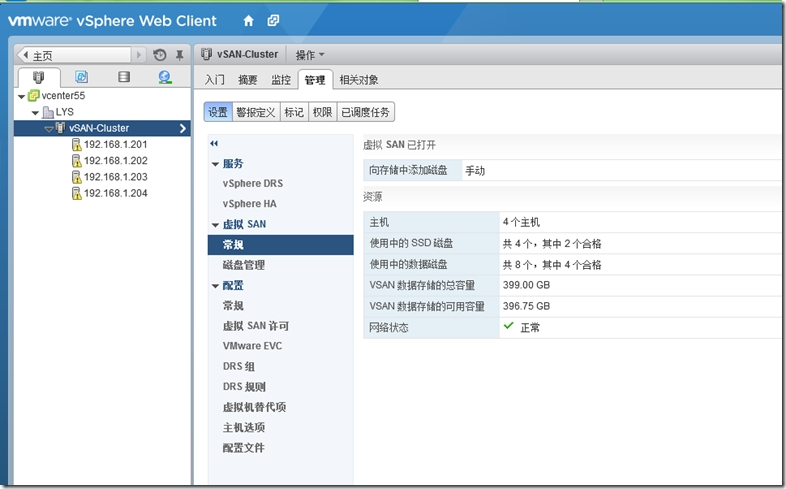Screen dimensions: 786x489
Task: Select host 192.168.1.204 in tree
Action: 116,193
